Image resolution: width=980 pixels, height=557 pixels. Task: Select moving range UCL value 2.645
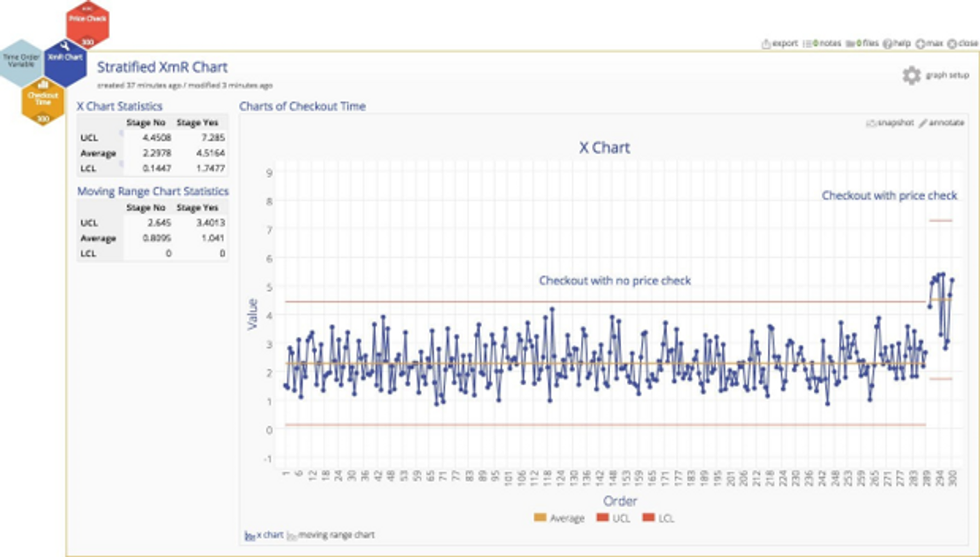(159, 223)
